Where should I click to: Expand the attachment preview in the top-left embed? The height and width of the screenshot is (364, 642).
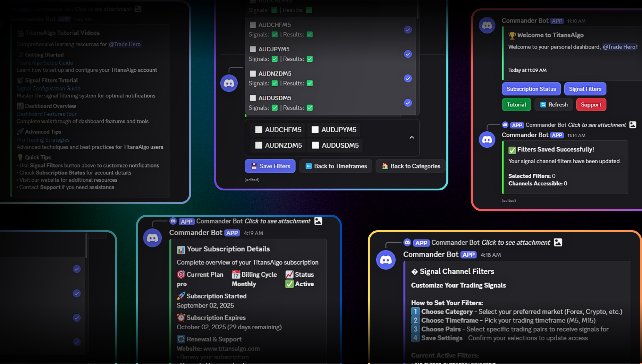click(x=138, y=9)
